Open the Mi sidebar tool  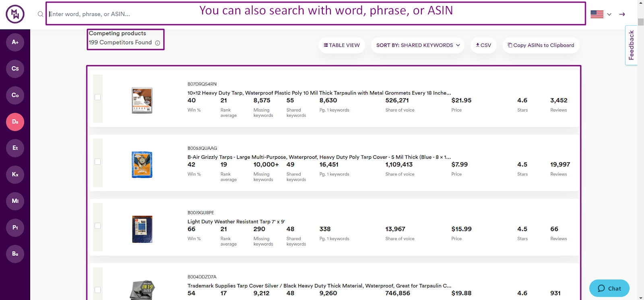pos(15,201)
